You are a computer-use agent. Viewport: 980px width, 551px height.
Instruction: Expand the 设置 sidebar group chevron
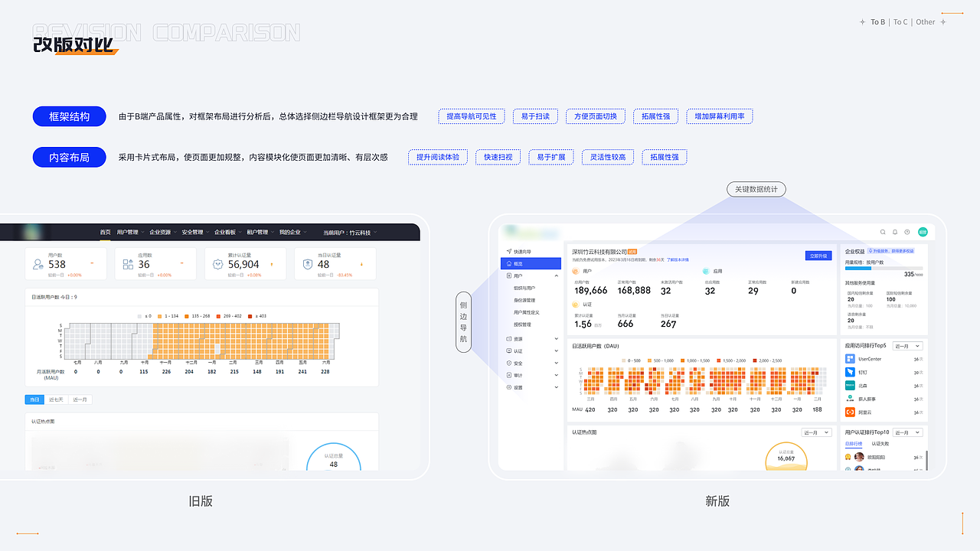(557, 387)
